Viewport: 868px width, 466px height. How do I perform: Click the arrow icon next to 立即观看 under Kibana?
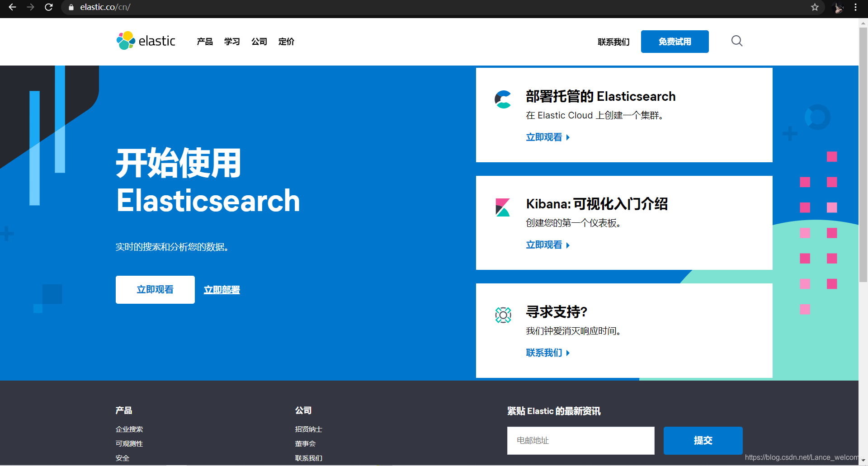click(569, 245)
